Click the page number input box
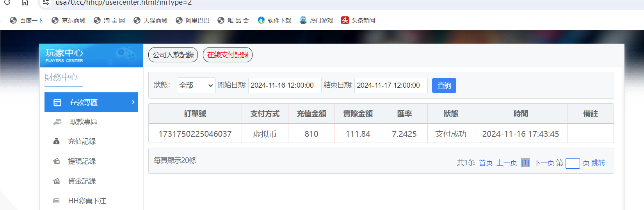The width and height of the screenshot is (644, 210). [573, 163]
